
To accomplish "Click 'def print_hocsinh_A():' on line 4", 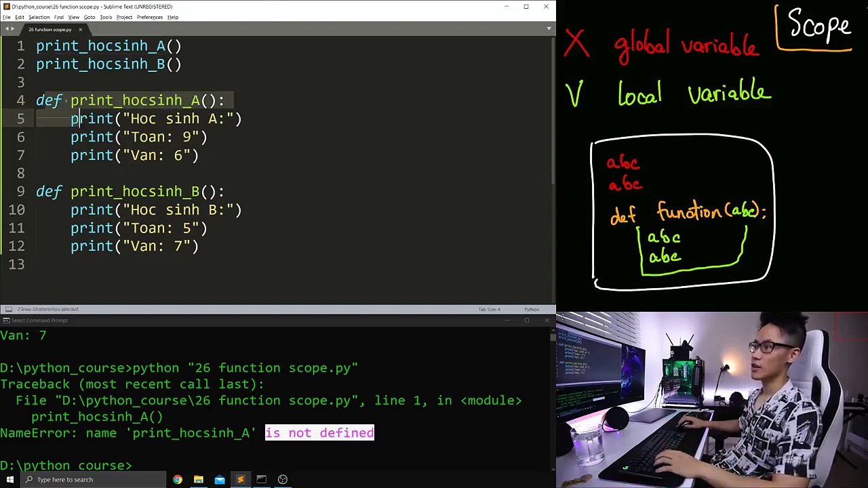I will pyautogui.click(x=130, y=100).
